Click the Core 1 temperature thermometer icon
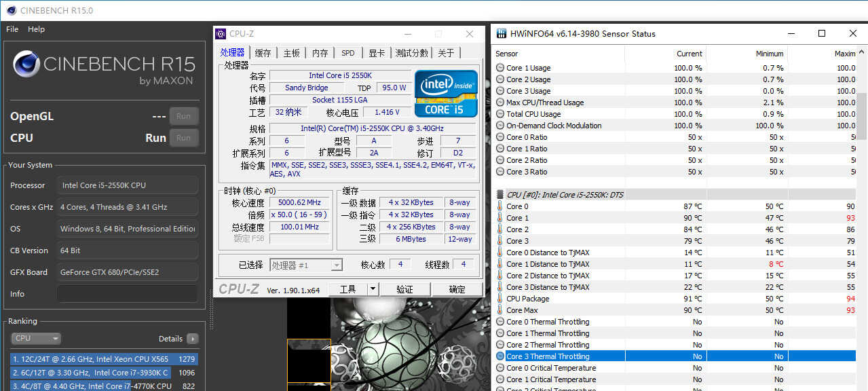 [500, 218]
